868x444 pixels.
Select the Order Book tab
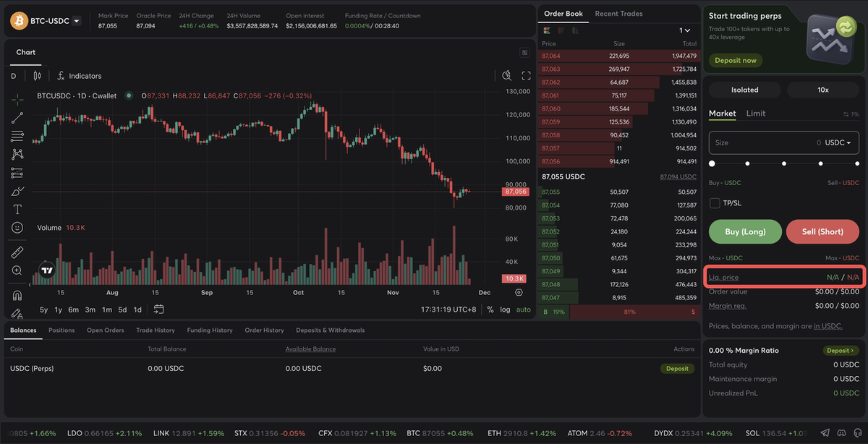tap(563, 14)
